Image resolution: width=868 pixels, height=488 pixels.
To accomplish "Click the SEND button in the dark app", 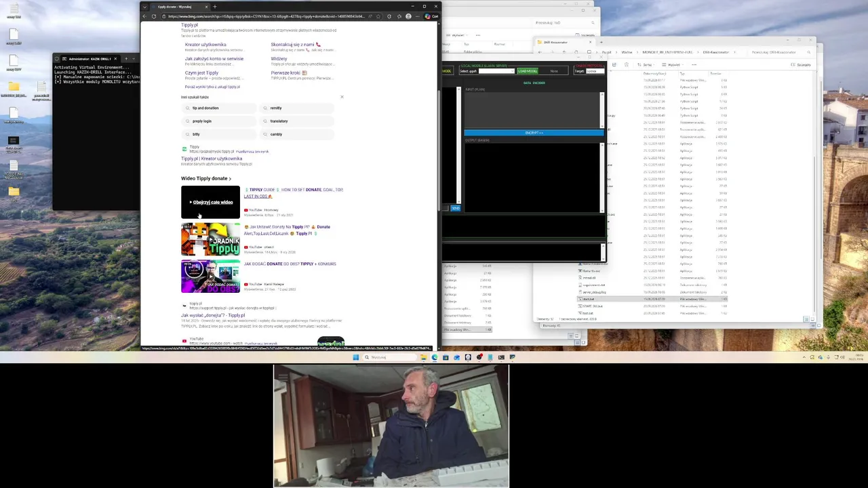I will click(455, 208).
